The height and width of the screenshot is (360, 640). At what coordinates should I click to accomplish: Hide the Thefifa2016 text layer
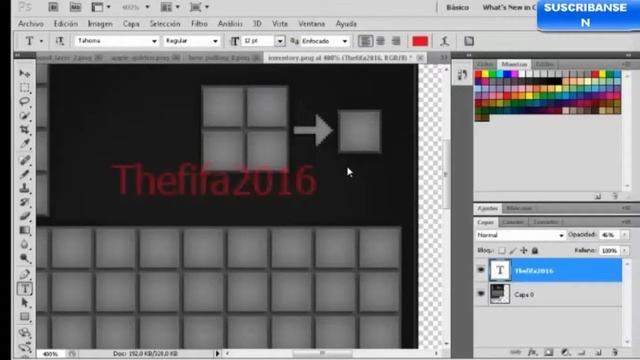coord(481,270)
